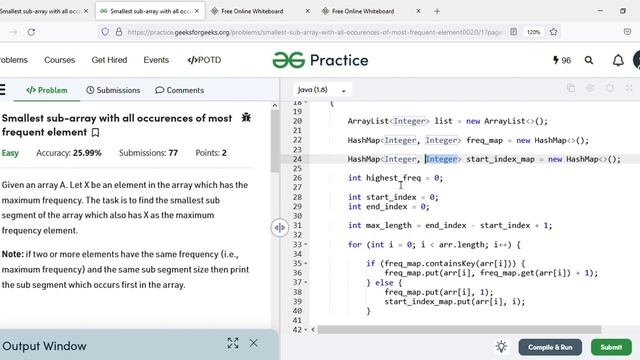Screen dimensions: 640x360
Task: Open the Get Hired menu item
Action: tap(109, 60)
